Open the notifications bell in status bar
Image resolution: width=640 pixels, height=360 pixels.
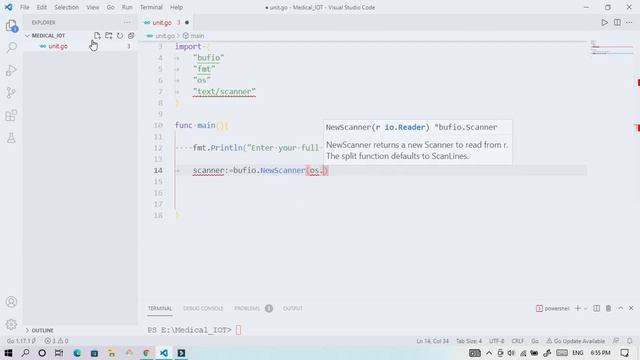click(x=630, y=341)
